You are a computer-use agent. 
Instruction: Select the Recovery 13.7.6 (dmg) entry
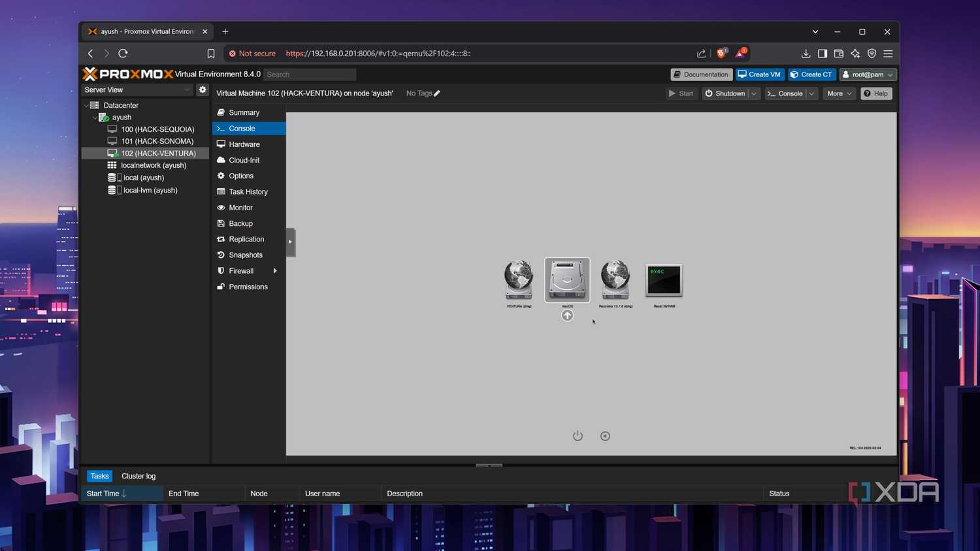(615, 279)
